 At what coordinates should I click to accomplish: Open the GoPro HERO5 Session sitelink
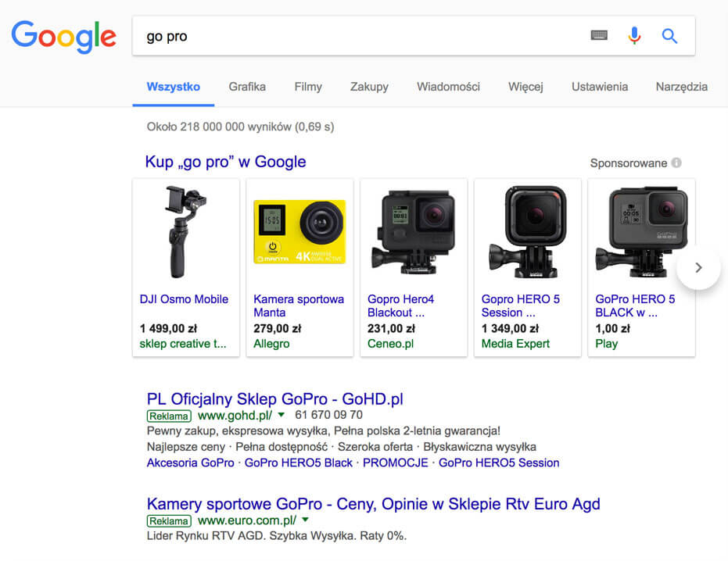click(499, 463)
